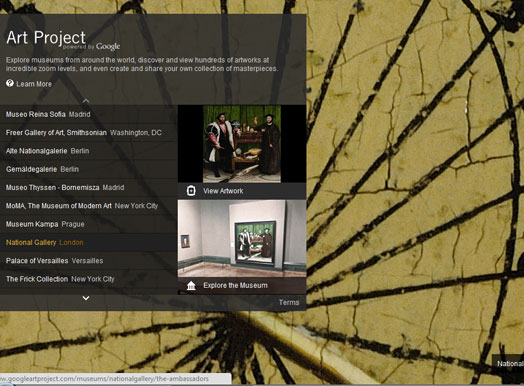Click Explore the Museum button label
Viewport: 524px width, 386px height.
[236, 285]
